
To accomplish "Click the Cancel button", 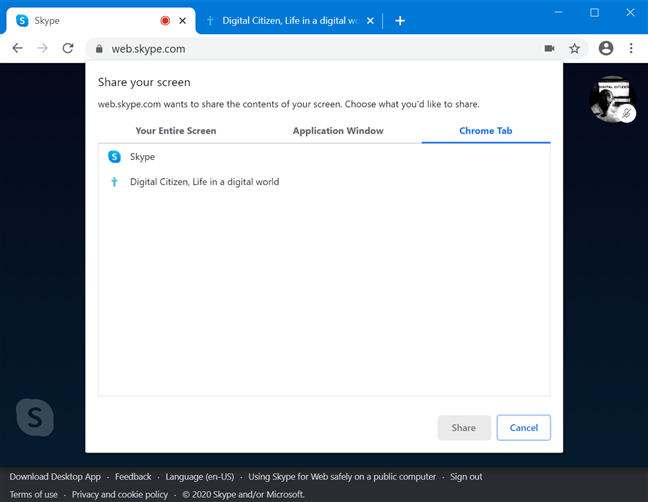I will coord(524,428).
